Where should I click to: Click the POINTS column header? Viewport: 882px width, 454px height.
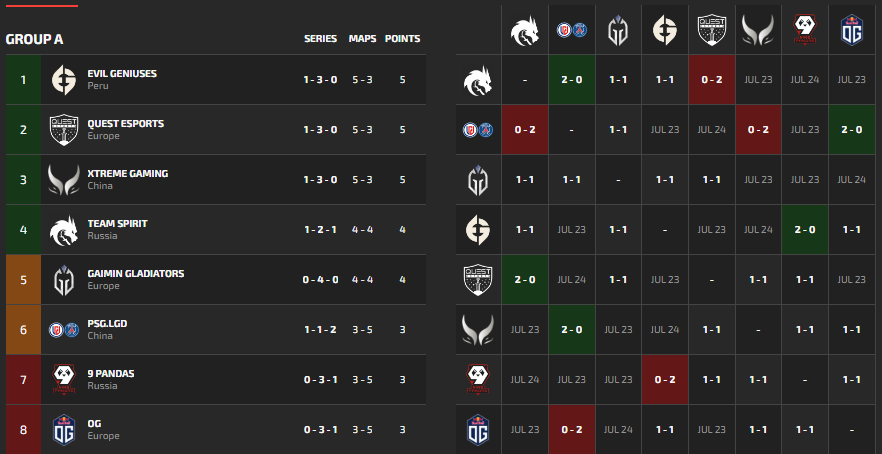point(402,39)
